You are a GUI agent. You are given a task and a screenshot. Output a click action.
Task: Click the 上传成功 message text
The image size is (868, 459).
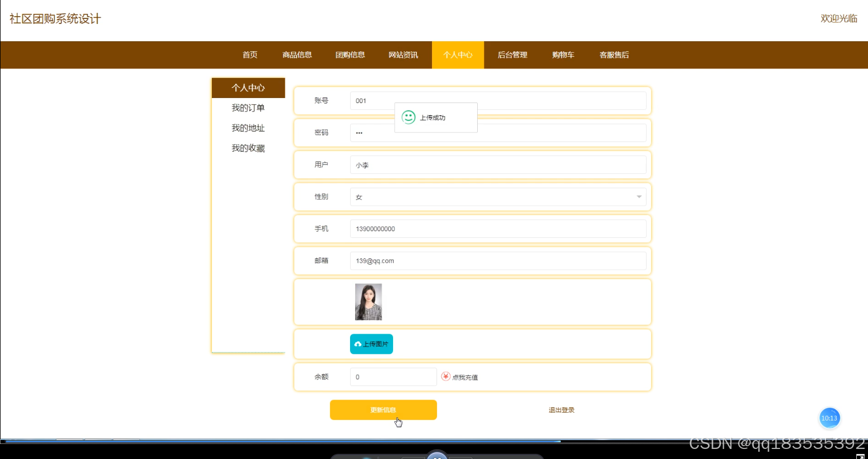point(433,118)
